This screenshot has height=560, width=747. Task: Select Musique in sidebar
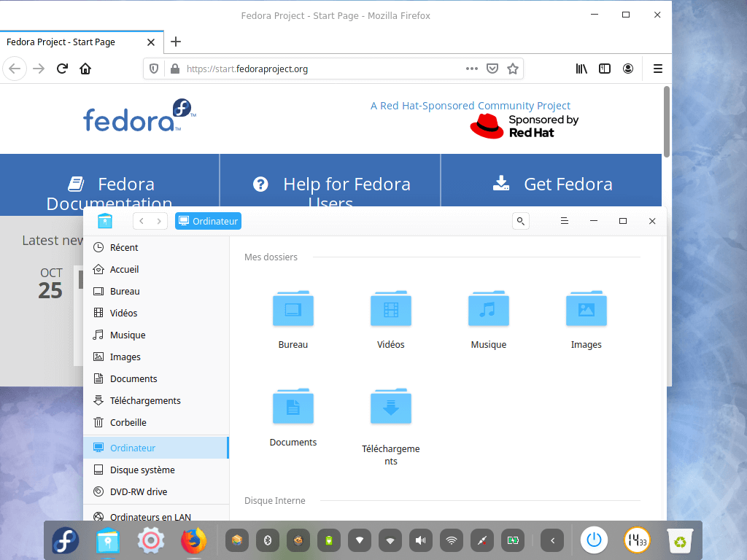click(156, 335)
